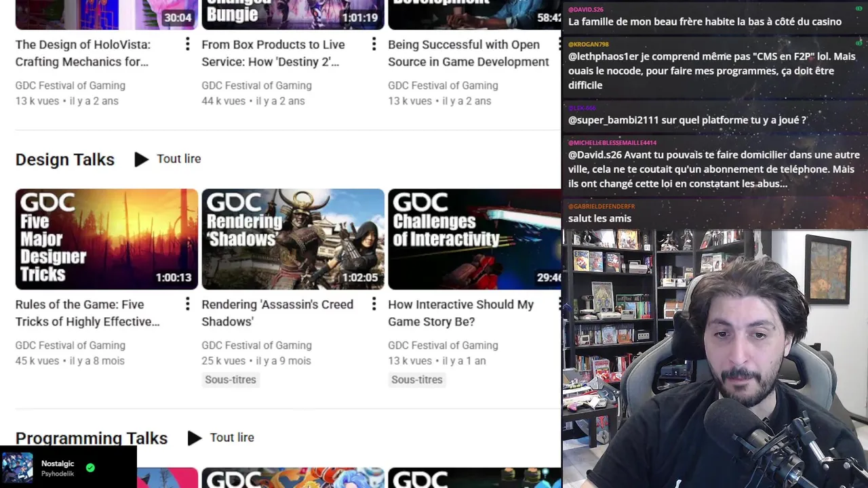Open title Rendering 'Assassin's Creed Shadows'
Screen dimensions: 868x488
(277, 312)
